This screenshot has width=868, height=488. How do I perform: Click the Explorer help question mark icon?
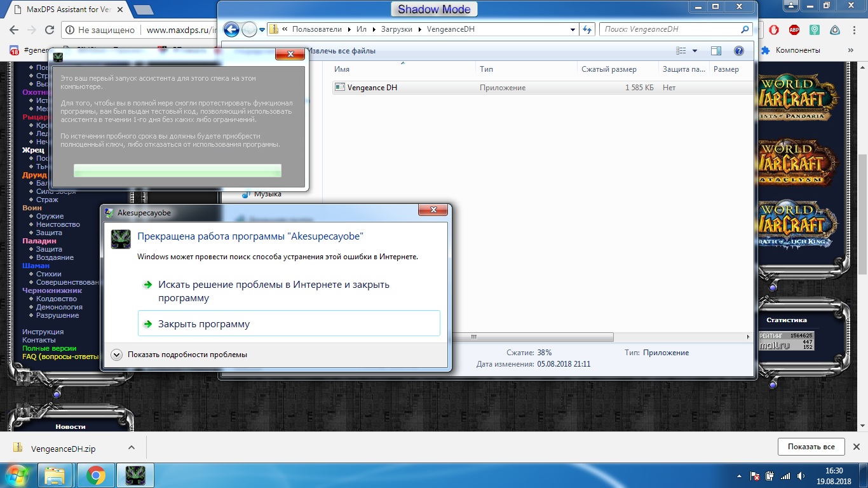[x=738, y=51]
